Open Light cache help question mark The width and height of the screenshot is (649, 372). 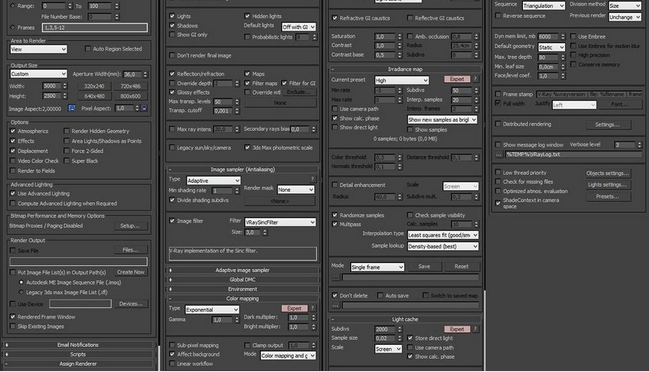(476, 329)
